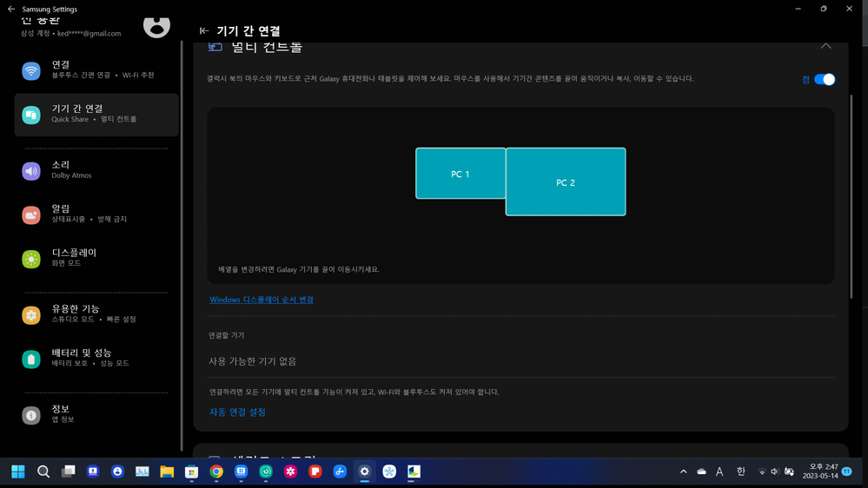Click the 정보 info sidebar icon

pyautogui.click(x=31, y=415)
